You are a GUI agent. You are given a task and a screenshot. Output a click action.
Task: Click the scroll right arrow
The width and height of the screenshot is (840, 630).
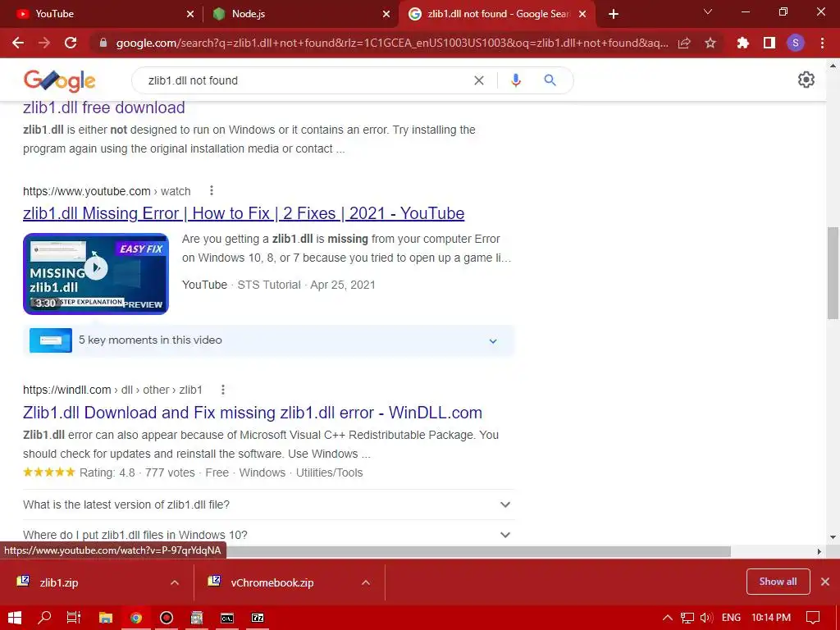819,551
